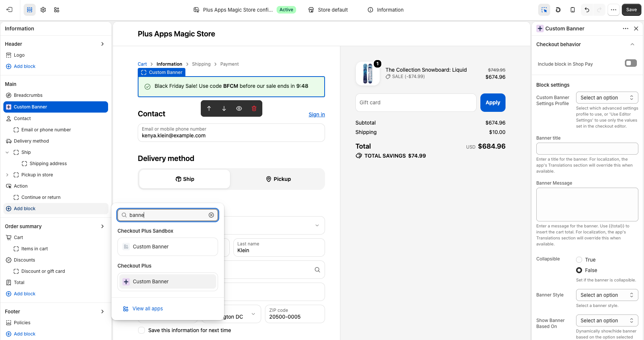Click the exit editor icon
The image size is (644, 340).
tap(10, 10)
